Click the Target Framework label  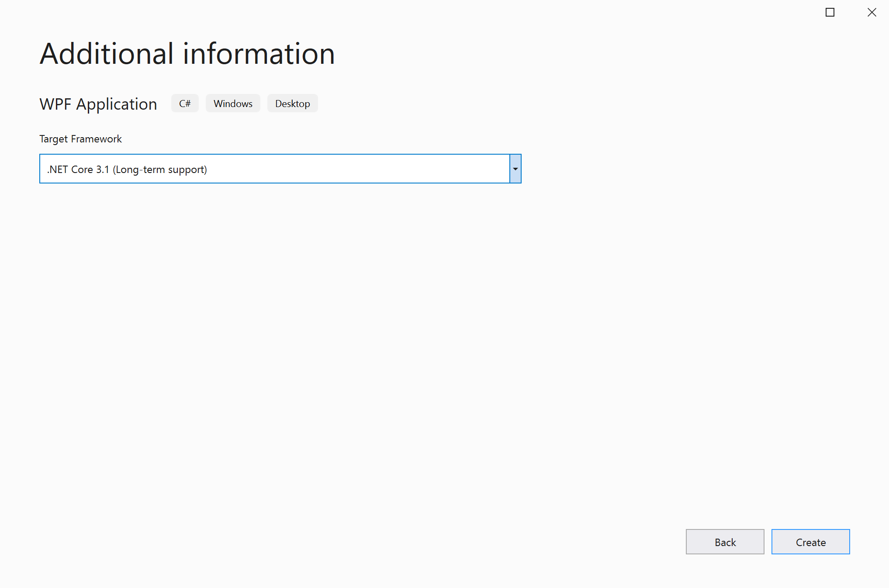click(x=80, y=139)
